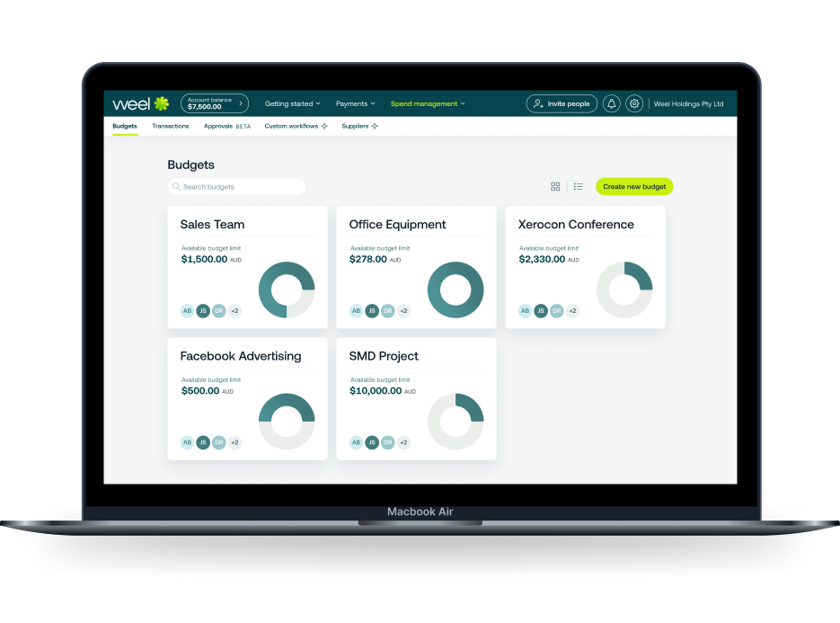This screenshot has width=840, height=623.
Task: Switch to list view icon
Action: (x=578, y=187)
